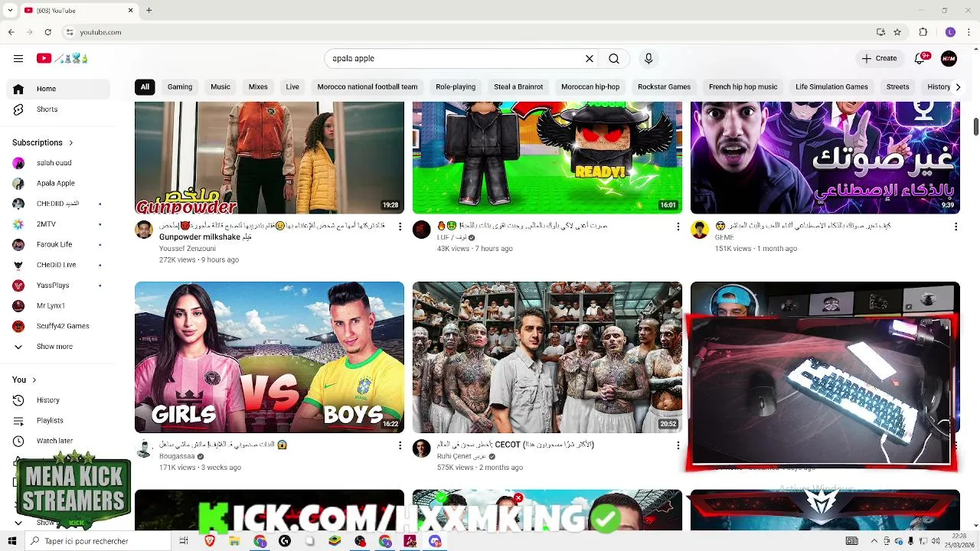Expand the 'You' section chevron
The height and width of the screenshot is (551, 980).
click(34, 380)
